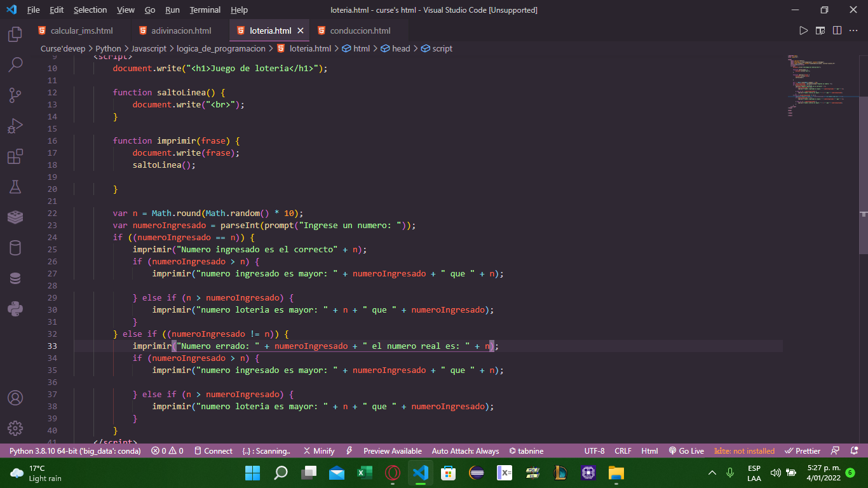Click 'saltoLinea' function name on line 12

182,92
